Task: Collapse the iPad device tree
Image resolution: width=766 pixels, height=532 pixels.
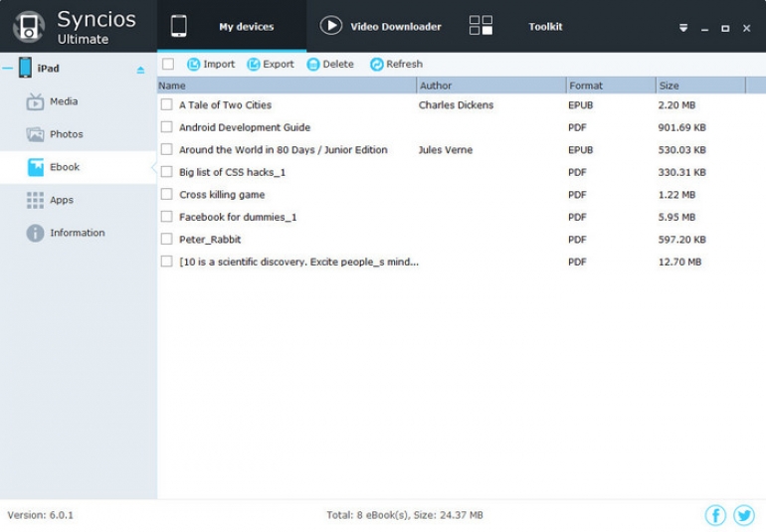Action: (x=7, y=69)
